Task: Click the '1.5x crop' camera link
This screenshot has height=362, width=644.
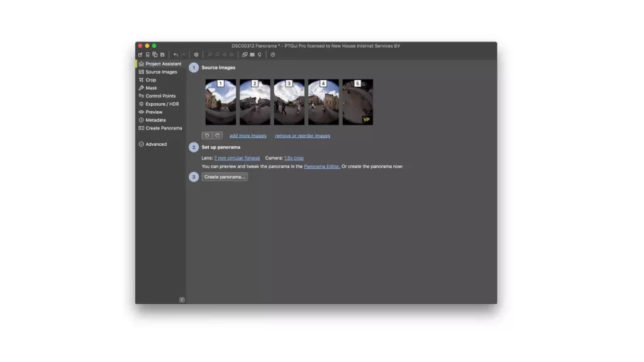Action: 294,158
